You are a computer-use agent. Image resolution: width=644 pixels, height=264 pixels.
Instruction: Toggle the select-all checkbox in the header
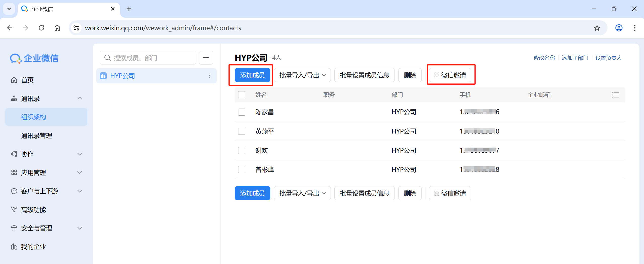tap(242, 95)
